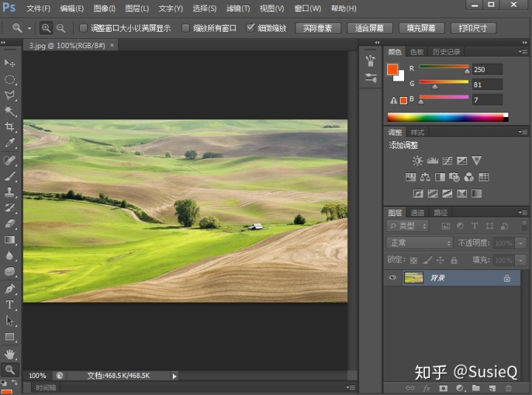Open the Layers panel flyout menu
The image size is (532, 395).
523,212
